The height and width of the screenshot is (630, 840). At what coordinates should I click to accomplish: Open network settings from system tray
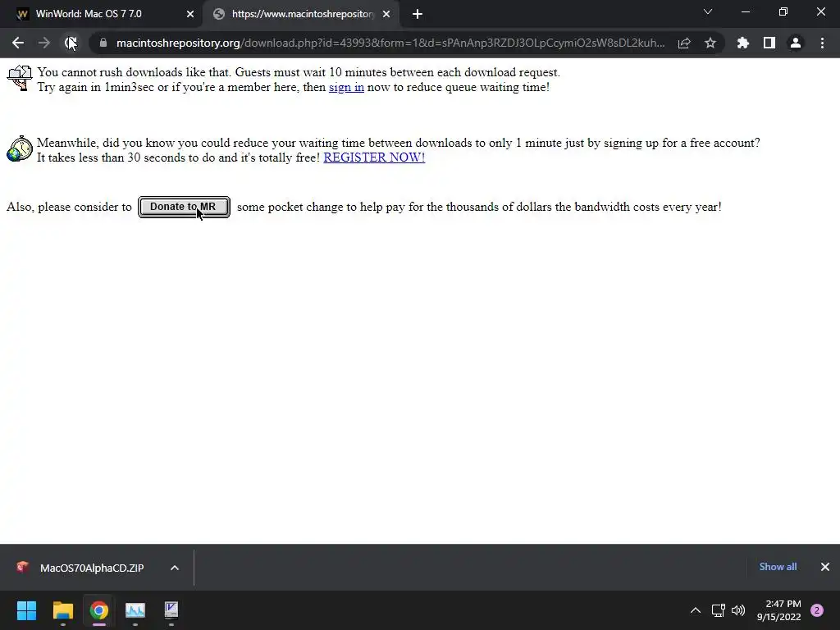pyautogui.click(x=718, y=610)
